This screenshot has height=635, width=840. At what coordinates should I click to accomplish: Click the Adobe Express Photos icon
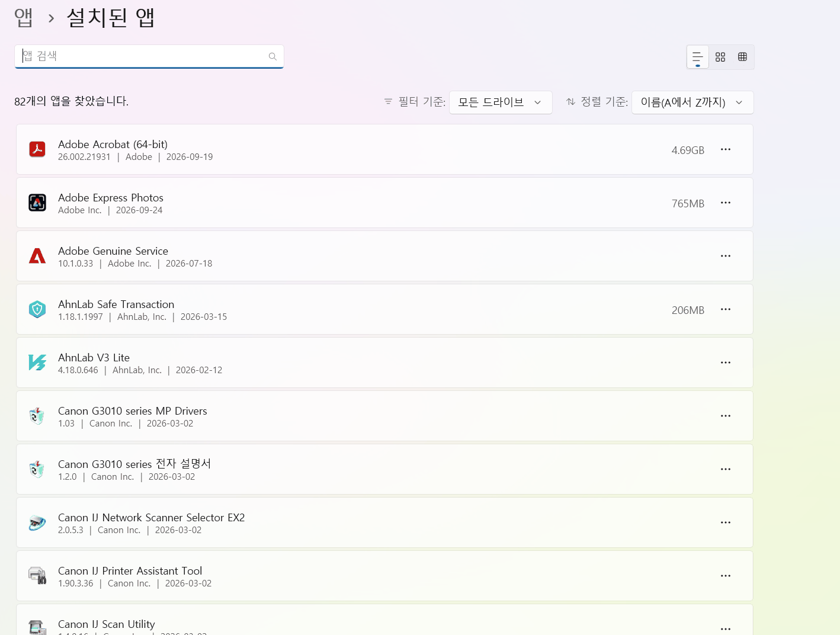(x=37, y=203)
